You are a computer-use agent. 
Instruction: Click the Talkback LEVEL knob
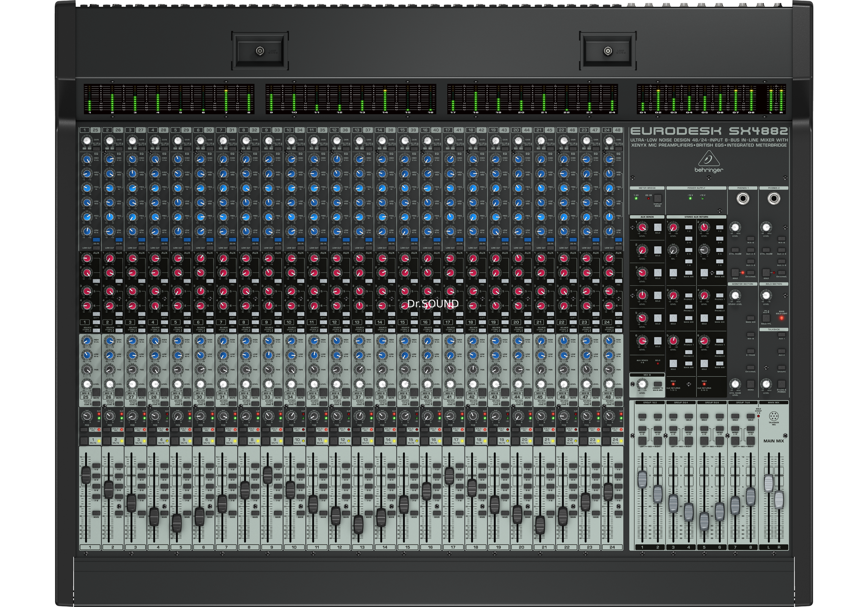[x=766, y=384]
